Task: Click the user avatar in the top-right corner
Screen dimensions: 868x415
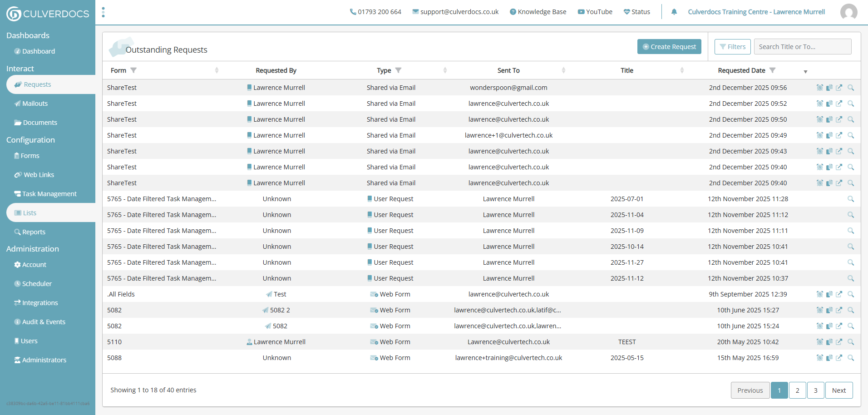Action: pyautogui.click(x=848, y=12)
